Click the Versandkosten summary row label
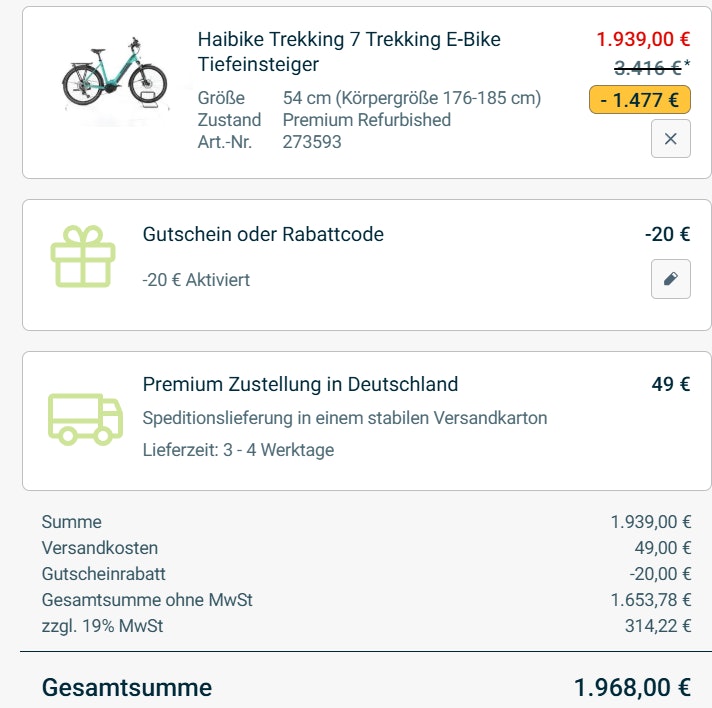Image resolution: width=712 pixels, height=708 pixels. pos(100,548)
